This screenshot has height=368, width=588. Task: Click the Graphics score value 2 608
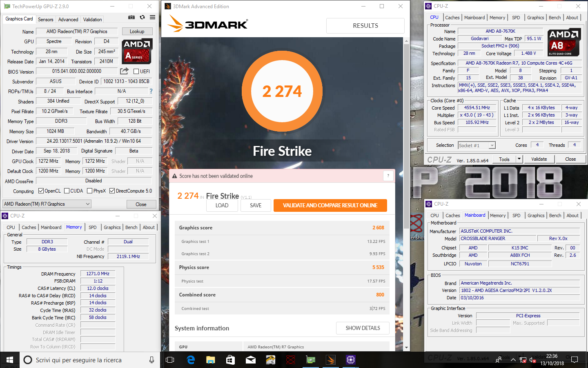click(x=378, y=228)
